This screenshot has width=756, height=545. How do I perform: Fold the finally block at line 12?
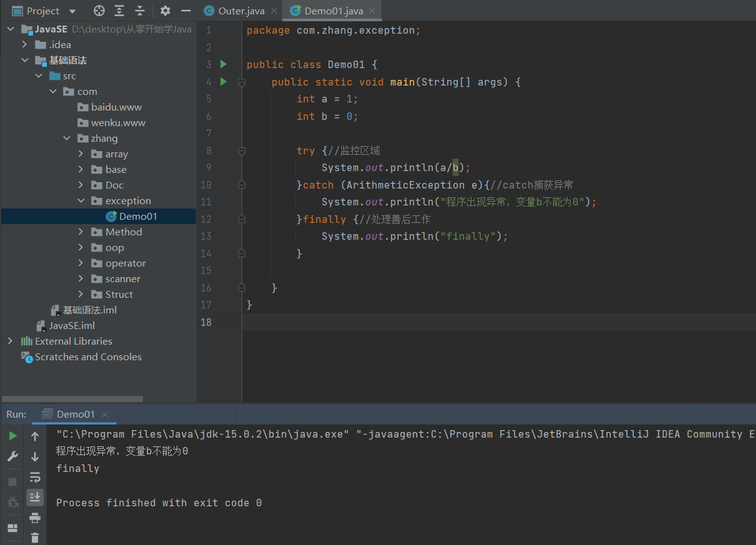242,219
